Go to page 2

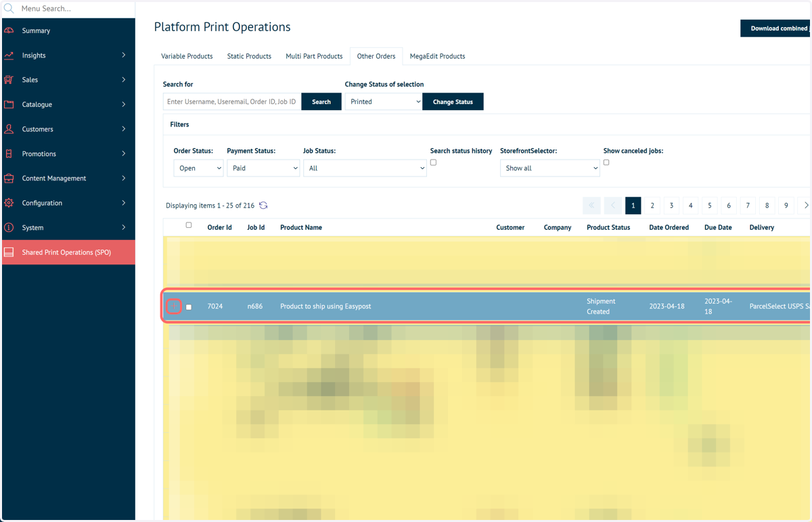click(x=652, y=206)
